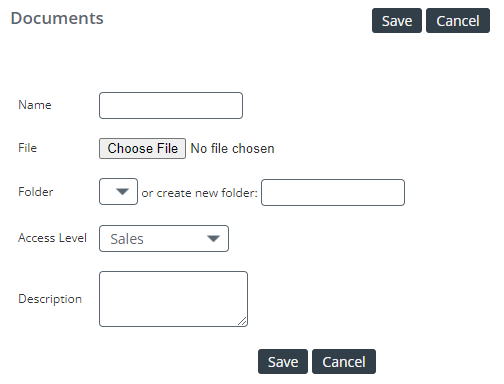Image resolution: width=504 pixels, height=384 pixels.
Task: Click the arrow icon in the Access Level box
Action: [x=213, y=238]
